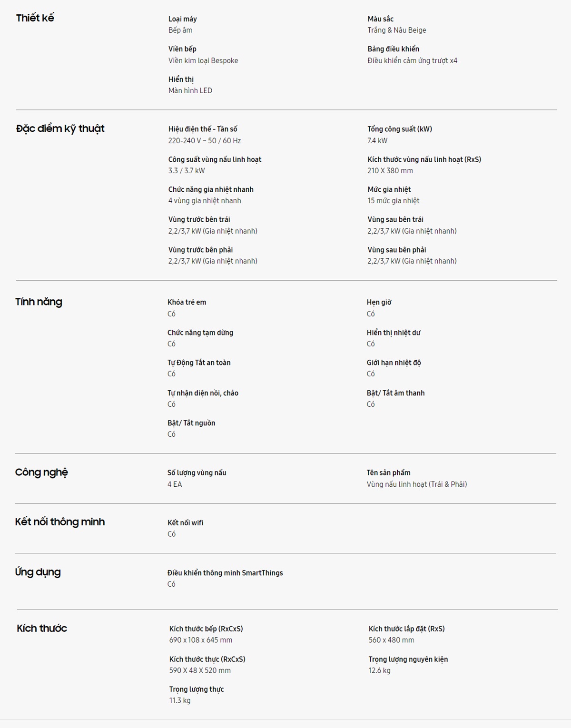Click the Công nghệ section heading
Viewport: 571px width, 728px height.
(x=41, y=472)
